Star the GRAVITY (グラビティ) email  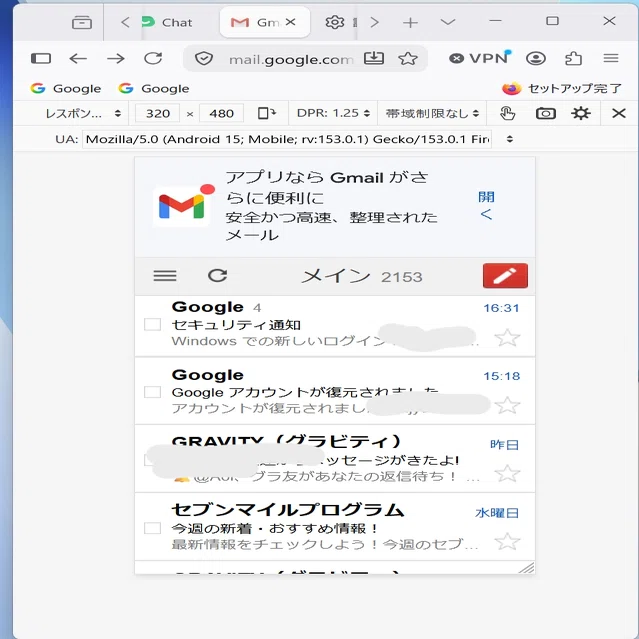tap(507, 474)
